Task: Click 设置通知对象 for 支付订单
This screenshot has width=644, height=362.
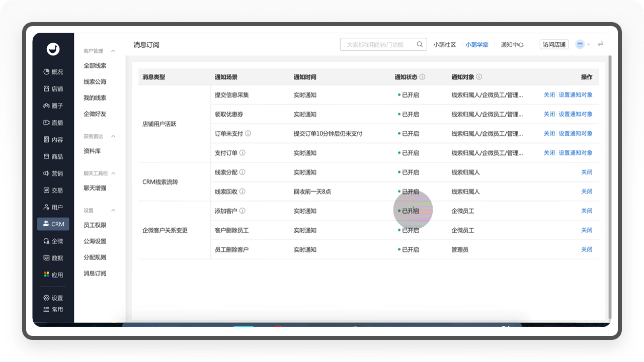Action: pos(576,153)
